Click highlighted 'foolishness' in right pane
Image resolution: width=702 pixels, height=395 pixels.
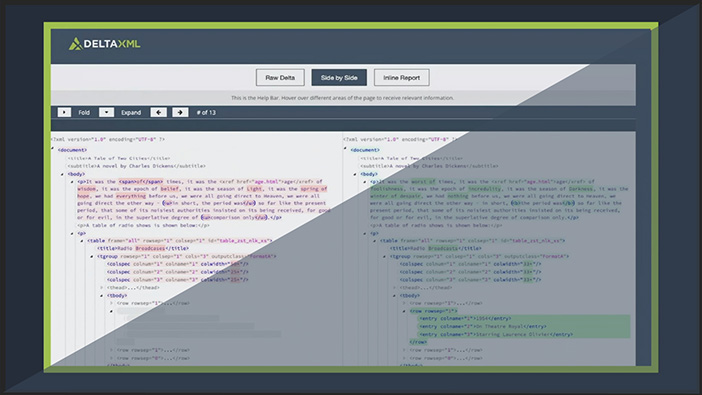(386, 189)
